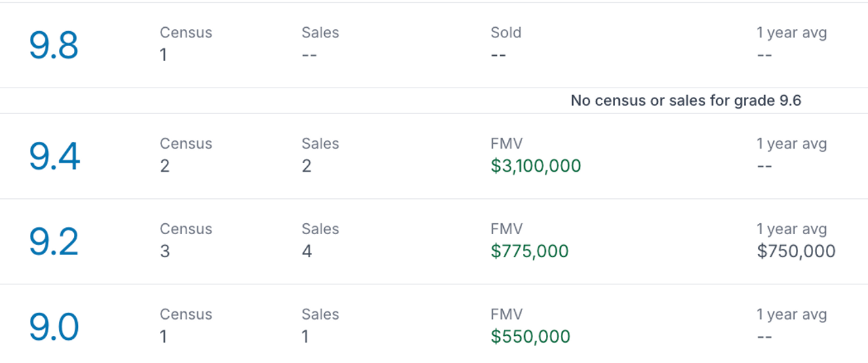Click the Sales count of grade 9.4
Image resolution: width=868 pixels, height=363 pixels.
click(307, 166)
